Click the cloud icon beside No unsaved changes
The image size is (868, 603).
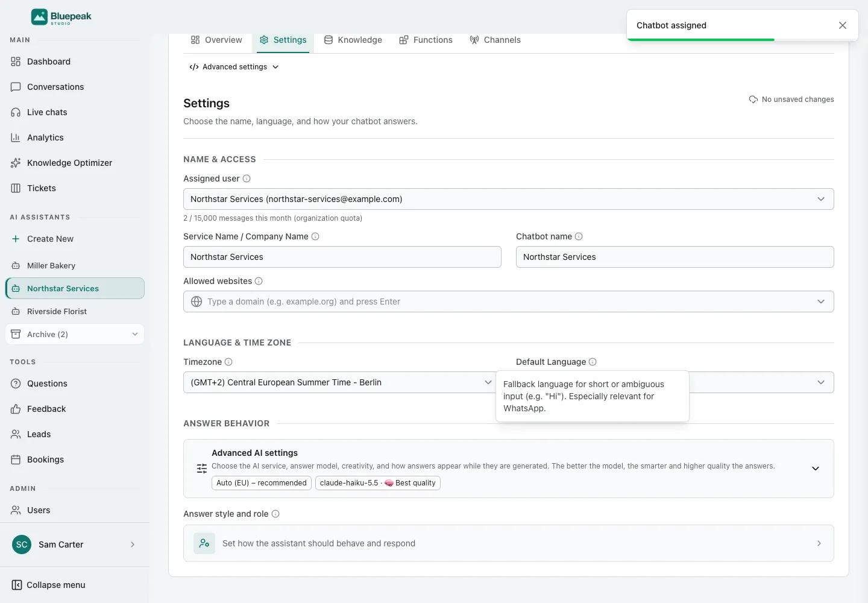(753, 99)
